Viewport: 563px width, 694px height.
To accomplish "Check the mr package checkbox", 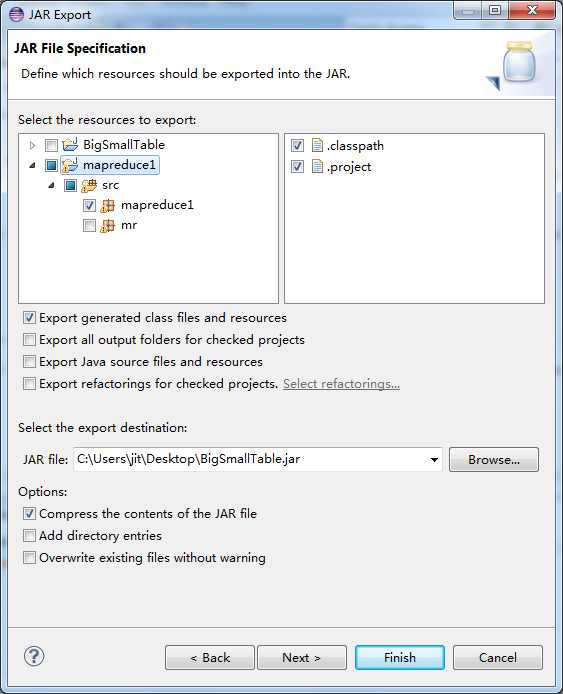I will [89, 226].
